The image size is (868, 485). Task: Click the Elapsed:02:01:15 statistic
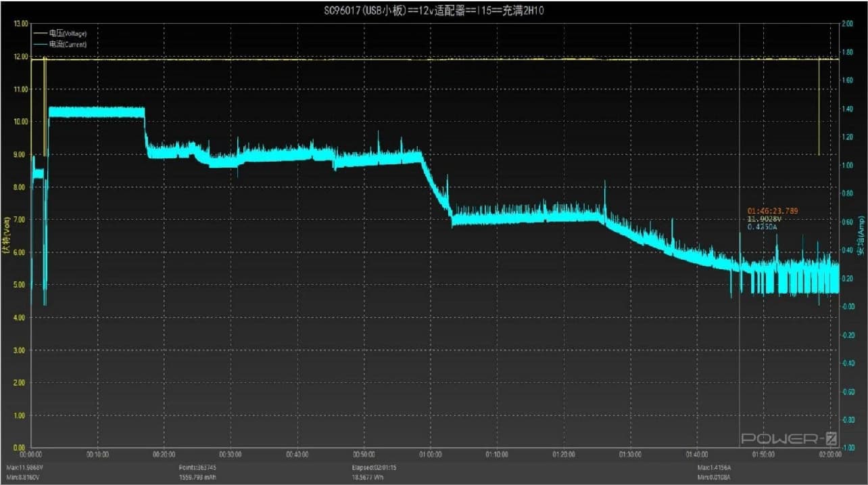pyautogui.click(x=375, y=467)
